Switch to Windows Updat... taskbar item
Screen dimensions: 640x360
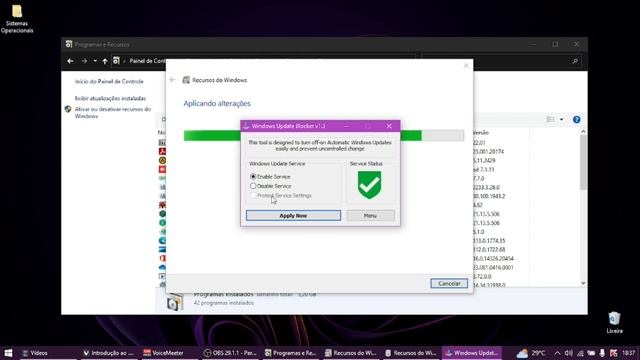[x=471, y=353]
